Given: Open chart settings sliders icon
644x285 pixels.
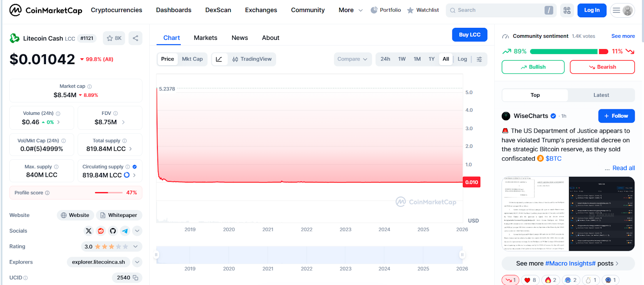Looking at the screenshot, I should point(479,59).
